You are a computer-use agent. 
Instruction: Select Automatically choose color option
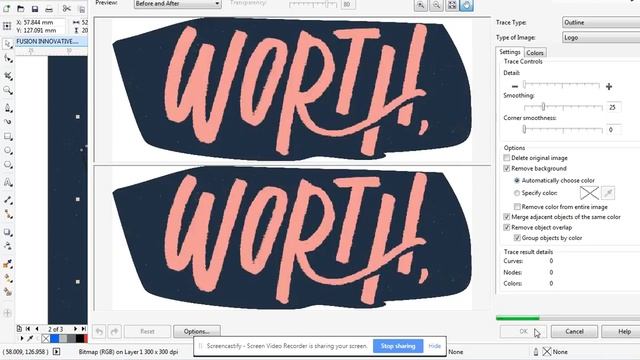tap(517, 180)
